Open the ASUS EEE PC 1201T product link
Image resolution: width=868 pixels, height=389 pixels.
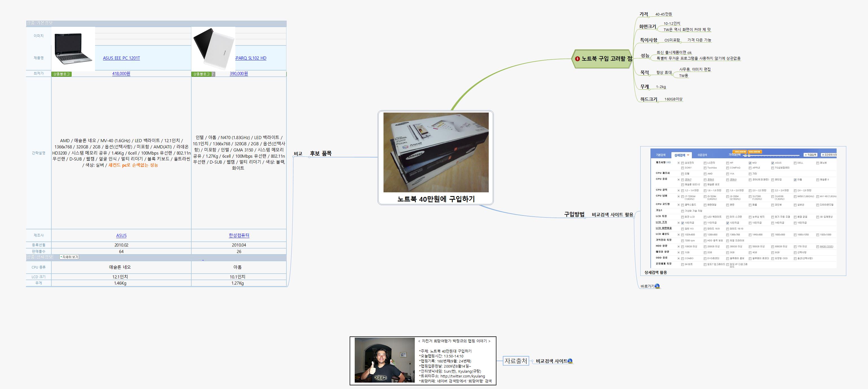coord(121,58)
